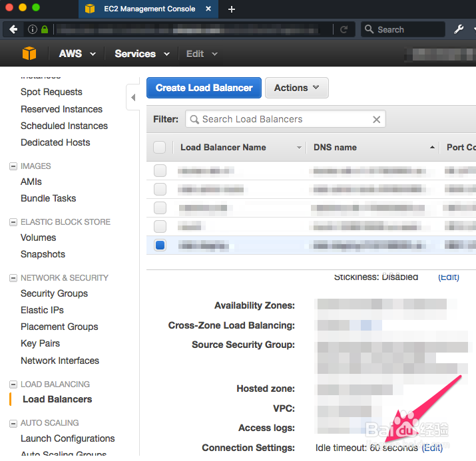The height and width of the screenshot is (461, 476).
Task: Open Dedicated Hosts in sidebar
Action: point(55,142)
